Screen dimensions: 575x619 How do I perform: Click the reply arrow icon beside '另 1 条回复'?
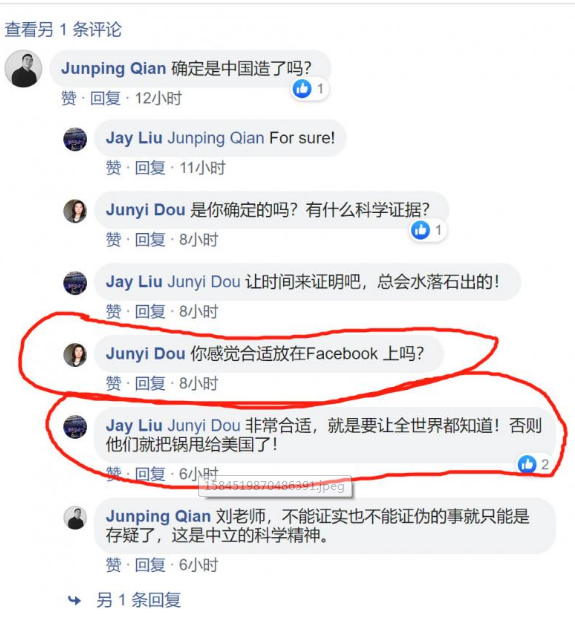(x=74, y=600)
